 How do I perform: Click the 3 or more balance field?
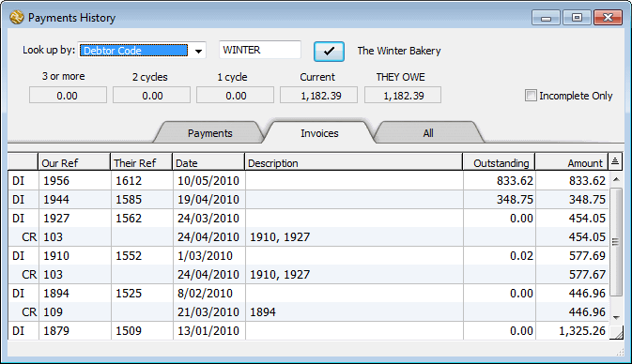68,96
